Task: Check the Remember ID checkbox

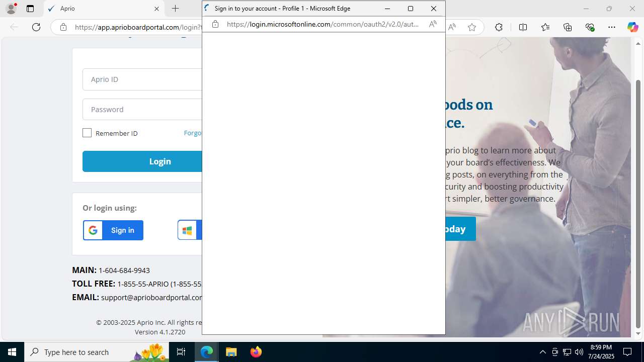Action: pyautogui.click(x=87, y=133)
